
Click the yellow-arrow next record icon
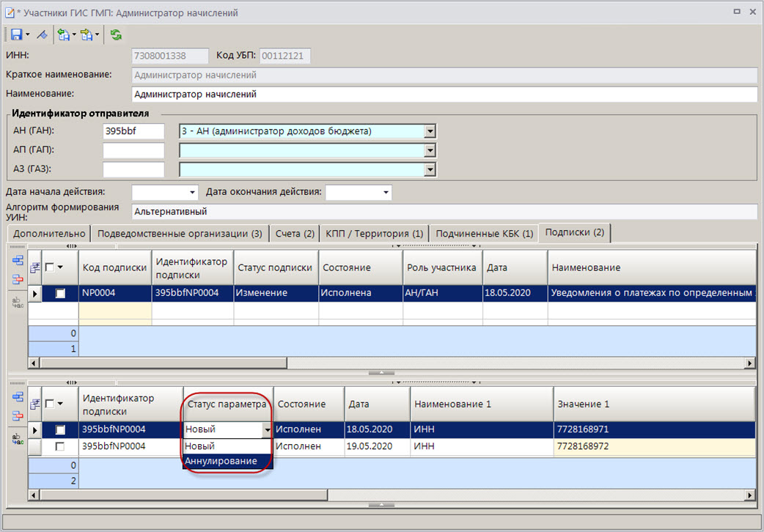87,34
